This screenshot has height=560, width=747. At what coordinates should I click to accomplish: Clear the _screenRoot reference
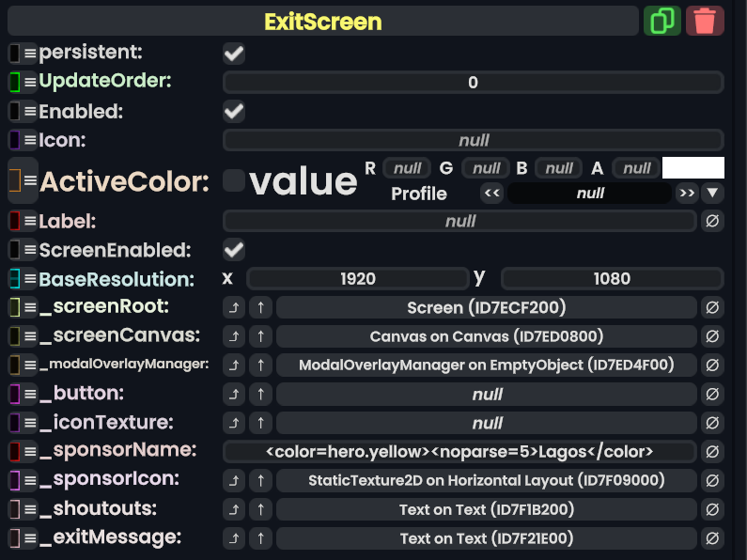[712, 308]
